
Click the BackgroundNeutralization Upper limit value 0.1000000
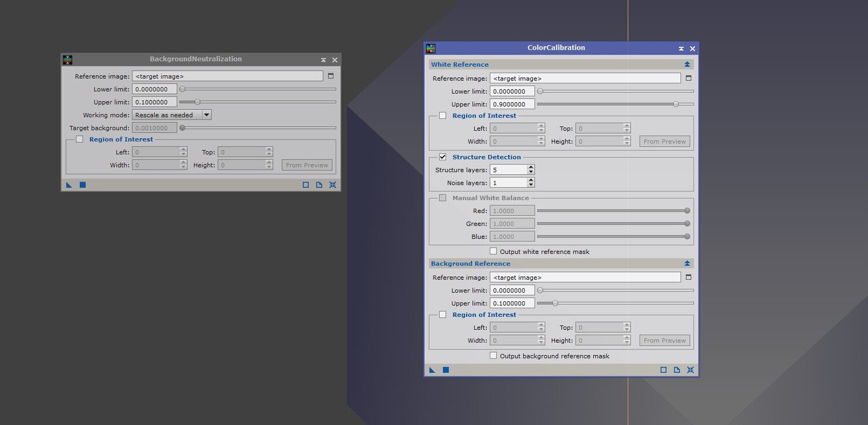pyautogui.click(x=155, y=102)
